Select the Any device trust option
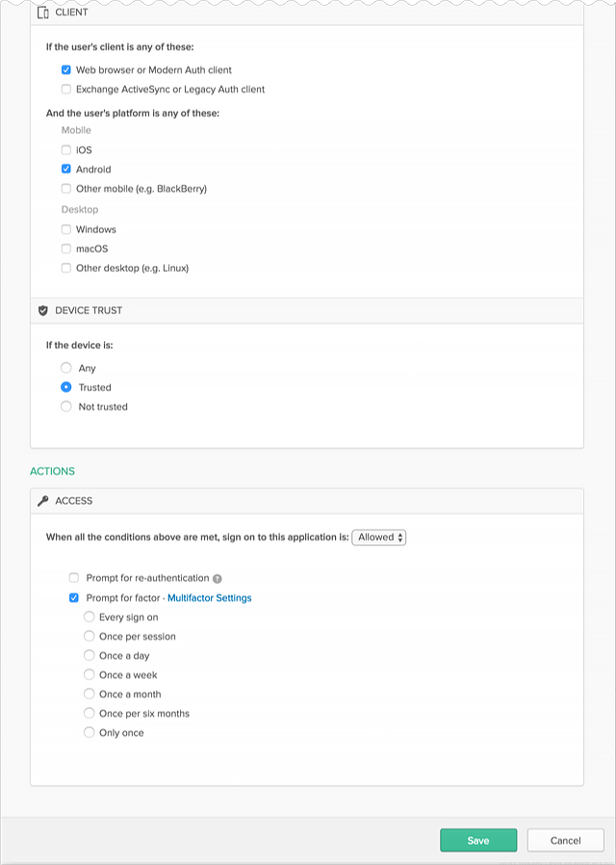The image size is (616, 865). click(x=65, y=368)
